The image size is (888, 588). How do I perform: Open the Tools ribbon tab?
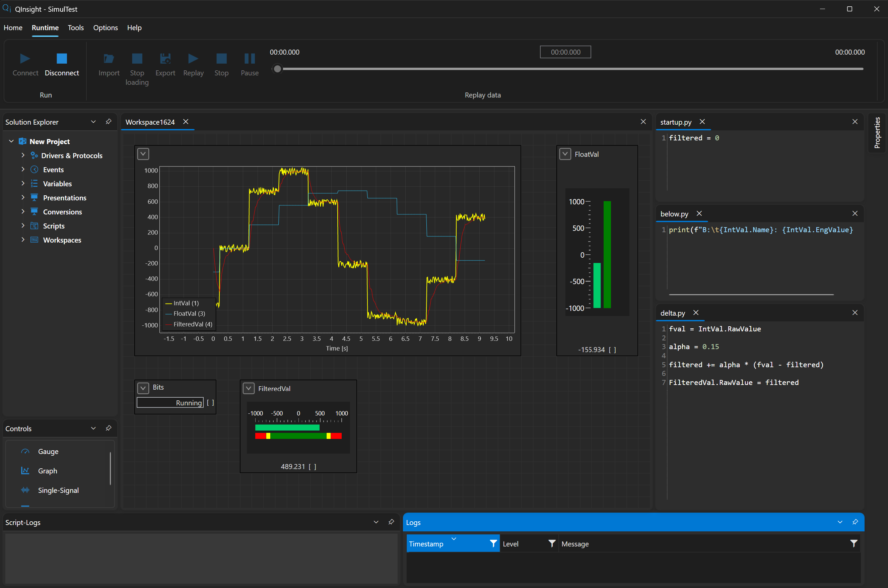(76, 28)
